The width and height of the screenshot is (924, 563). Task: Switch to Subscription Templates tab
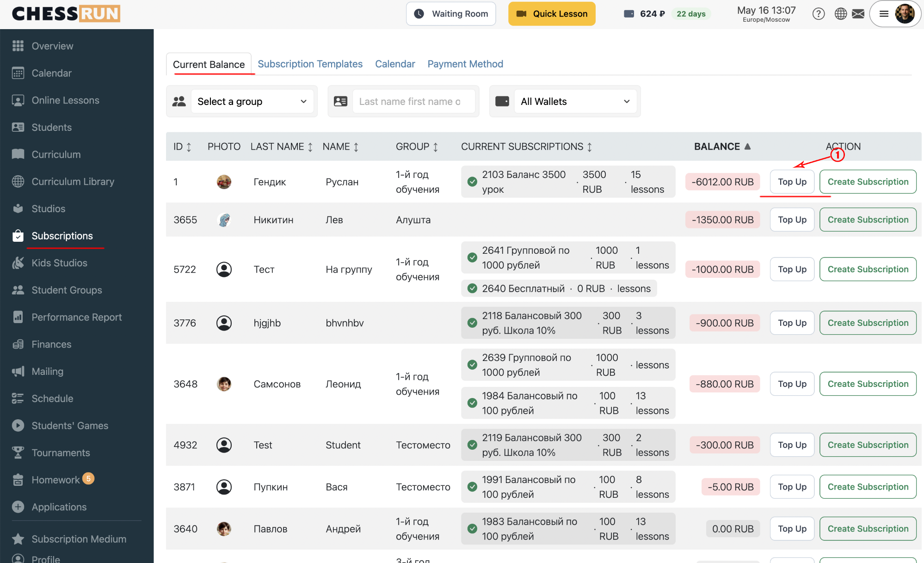click(x=310, y=64)
